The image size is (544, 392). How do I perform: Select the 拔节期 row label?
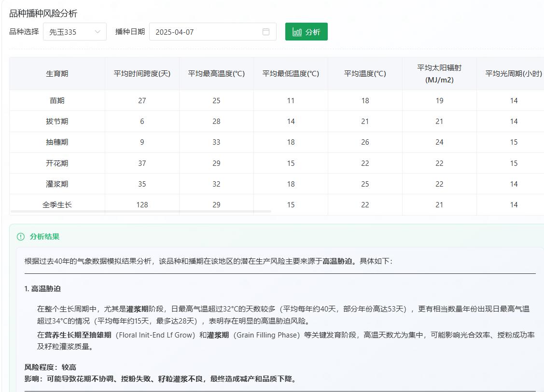[x=57, y=122]
